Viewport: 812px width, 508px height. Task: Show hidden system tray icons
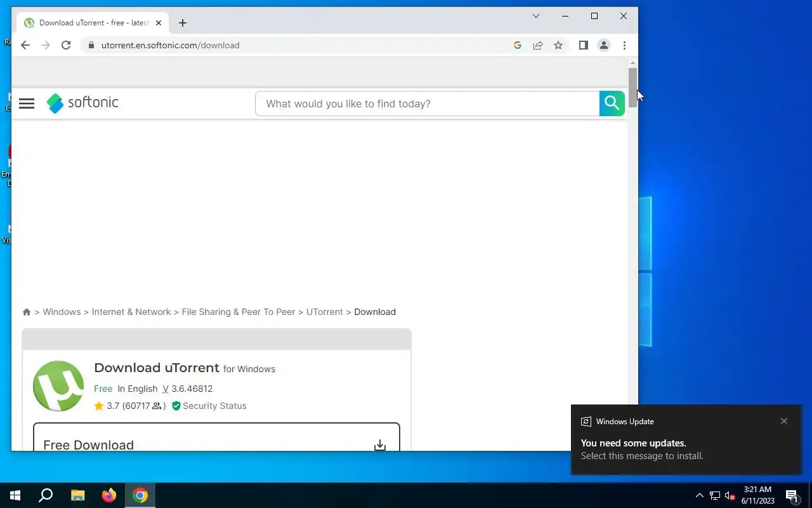[x=699, y=495]
